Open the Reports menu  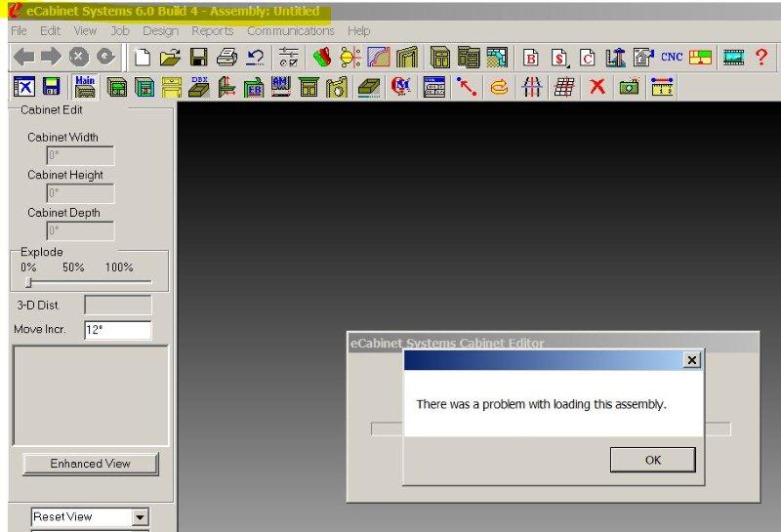point(213,31)
